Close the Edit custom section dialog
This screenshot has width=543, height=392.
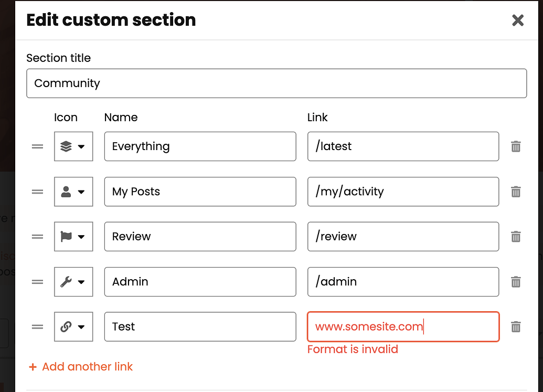pos(518,20)
